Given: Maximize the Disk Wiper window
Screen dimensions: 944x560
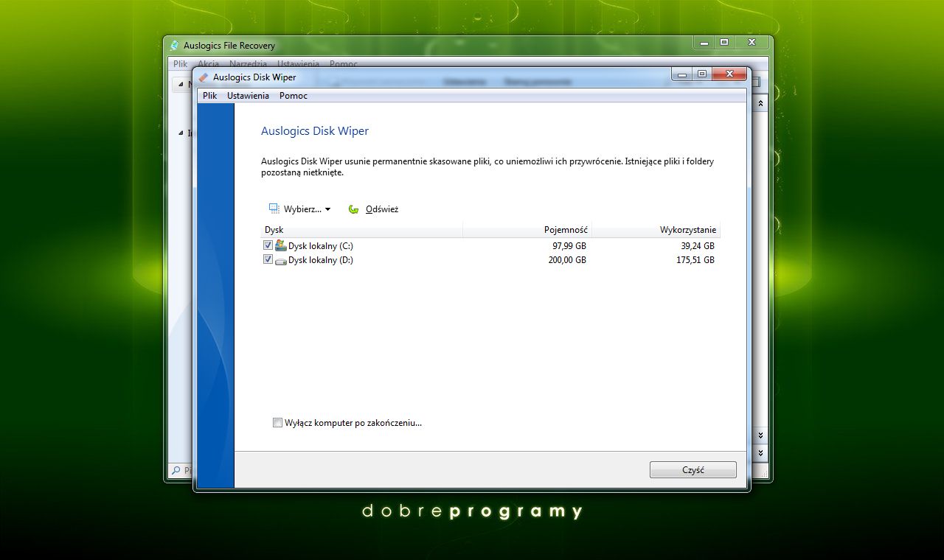Looking at the screenshot, I should click(x=702, y=74).
